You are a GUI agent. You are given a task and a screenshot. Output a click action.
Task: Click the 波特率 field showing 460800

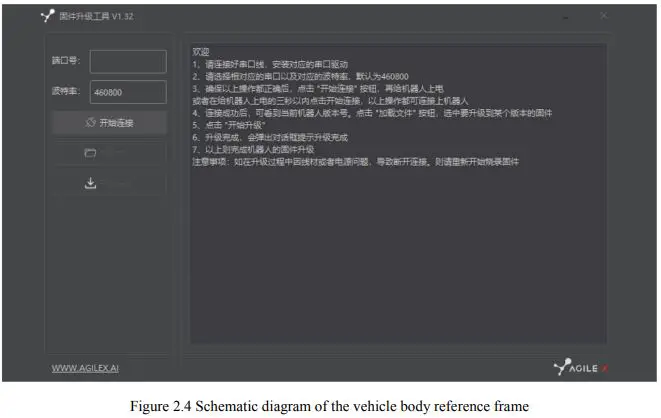128,92
